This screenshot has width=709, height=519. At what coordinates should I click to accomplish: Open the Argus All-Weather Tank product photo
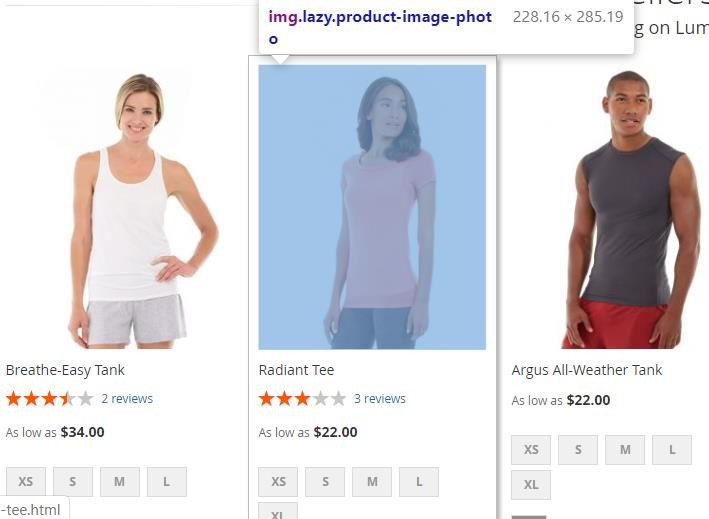click(625, 207)
